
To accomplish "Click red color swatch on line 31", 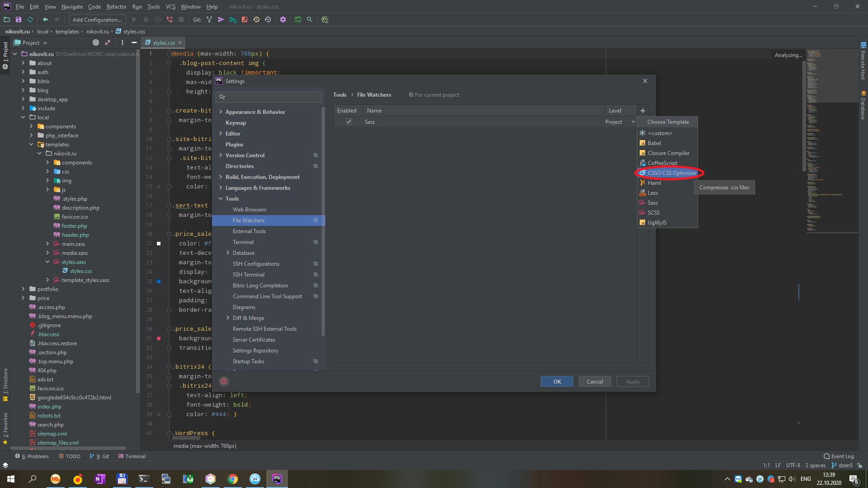I will coord(159,338).
